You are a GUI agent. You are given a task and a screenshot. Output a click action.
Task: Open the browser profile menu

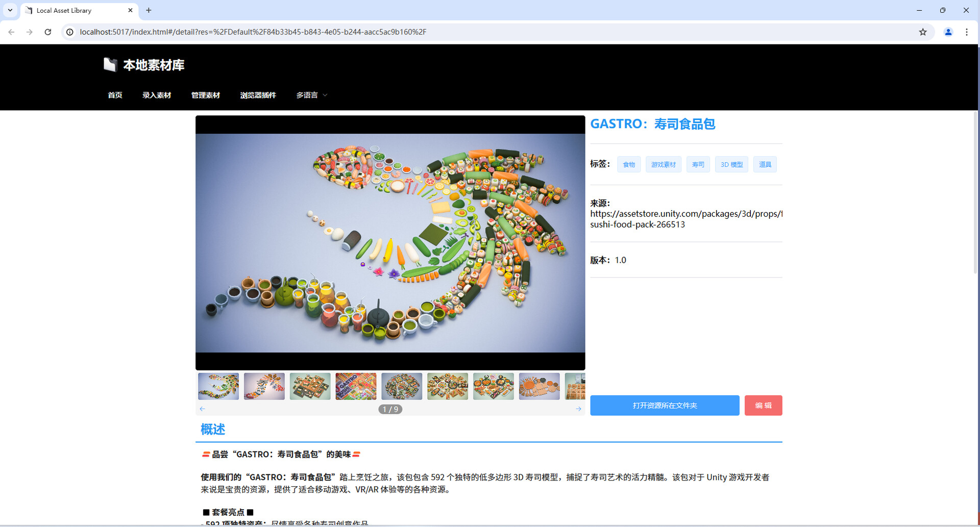tap(948, 32)
